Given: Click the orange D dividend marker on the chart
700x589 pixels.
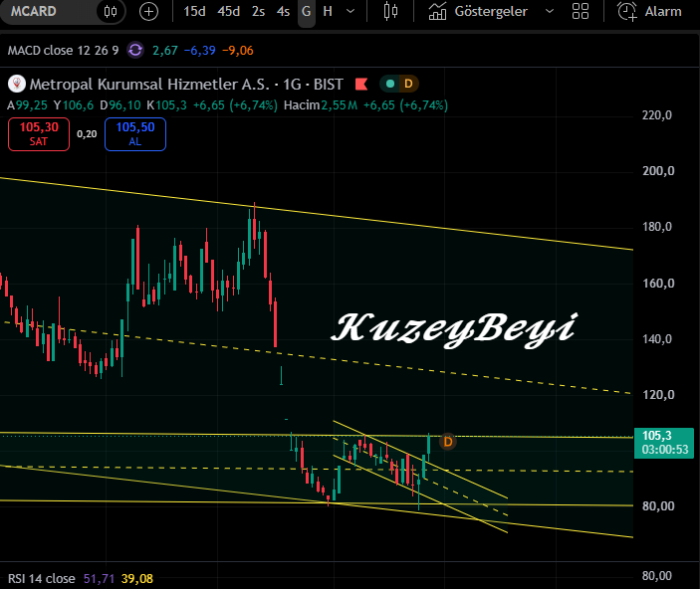Looking at the screenshot, I should pyautogui.click(x=448, y=442).
